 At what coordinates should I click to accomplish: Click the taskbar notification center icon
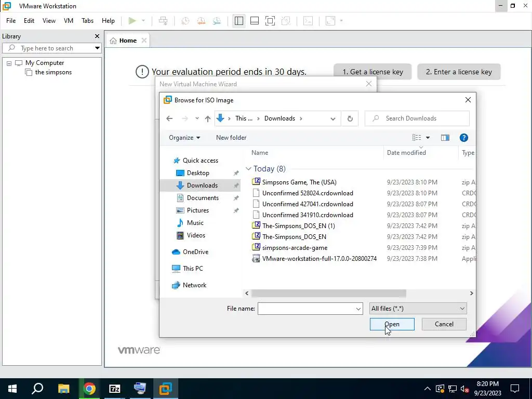click(515, 389)
